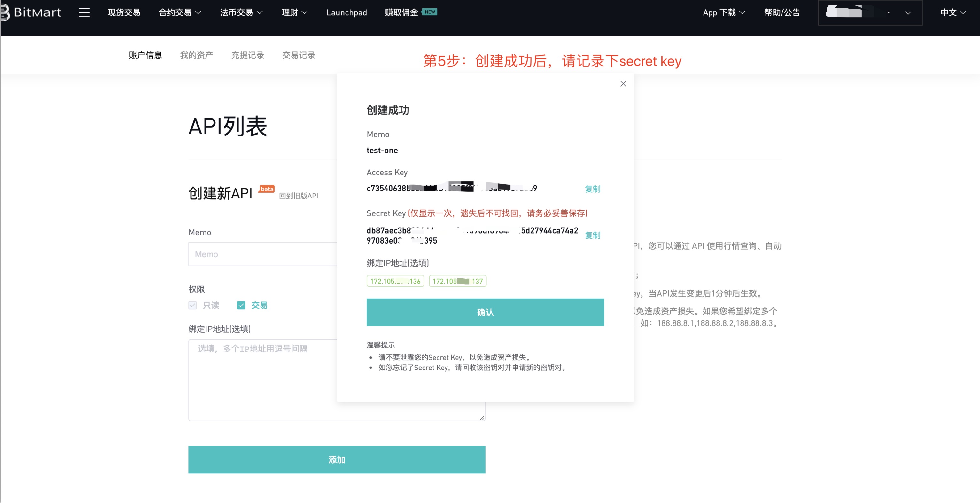The width and height of the screenshot is (980, 503).
Task: Expand 合约交易 dropdown
Action: [x=180, y=12]
